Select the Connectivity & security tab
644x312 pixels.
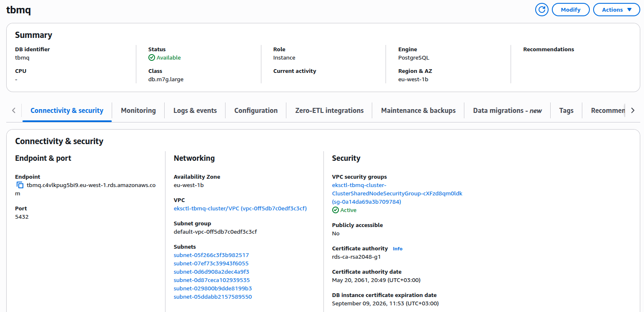[x=67, y=110]
